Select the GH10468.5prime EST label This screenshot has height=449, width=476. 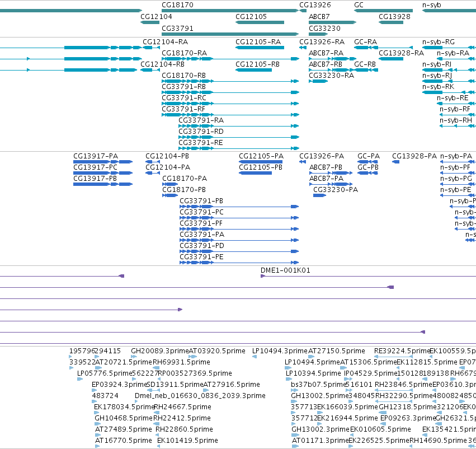[124, 418]
